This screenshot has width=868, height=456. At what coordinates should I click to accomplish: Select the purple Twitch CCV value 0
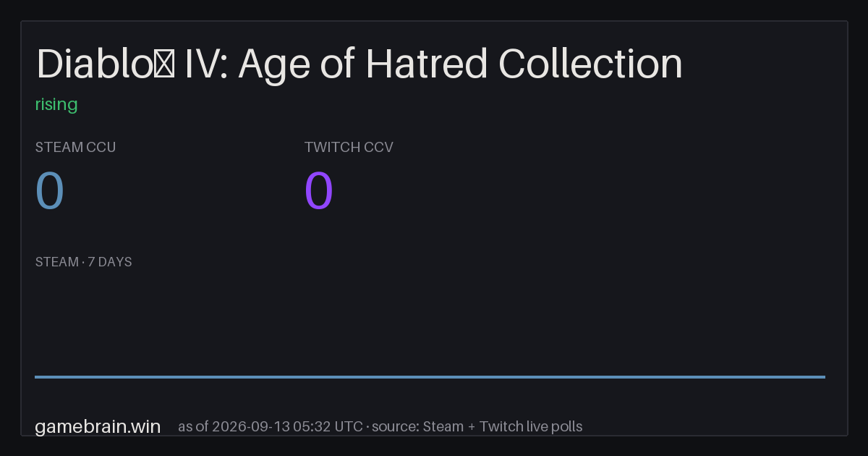pyautogui.click(x=319, y=192)
